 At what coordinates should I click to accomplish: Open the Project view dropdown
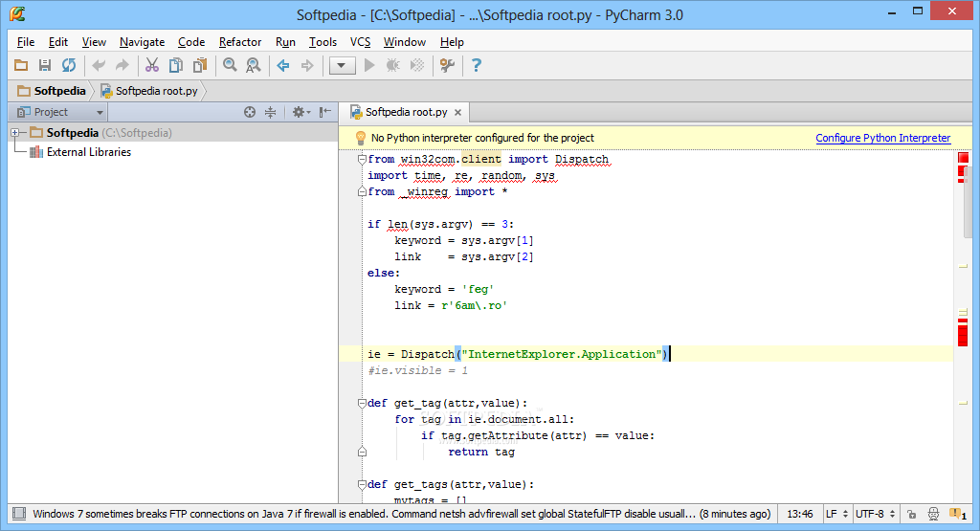(x=60, y=112)
